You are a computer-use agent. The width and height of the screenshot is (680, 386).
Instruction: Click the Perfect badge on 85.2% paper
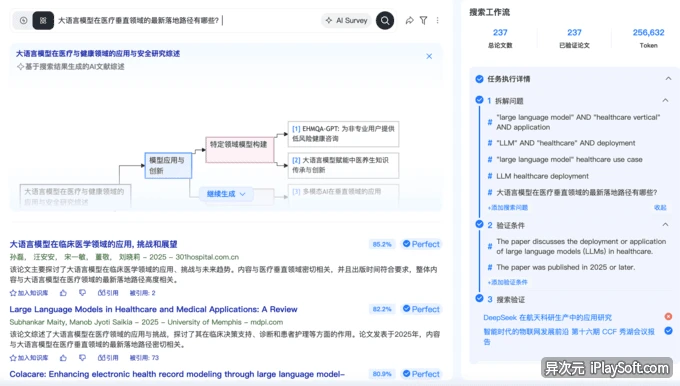point(421,244)
